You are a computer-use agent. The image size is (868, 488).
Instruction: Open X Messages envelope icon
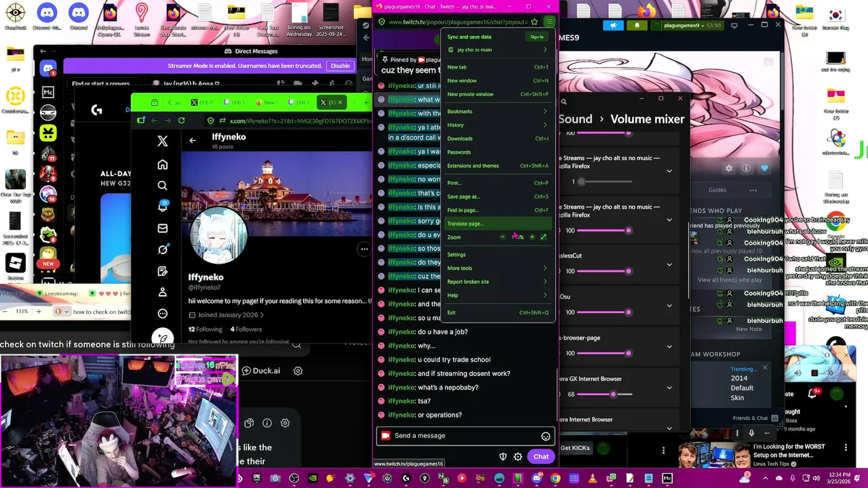click(x=163, y=228)
